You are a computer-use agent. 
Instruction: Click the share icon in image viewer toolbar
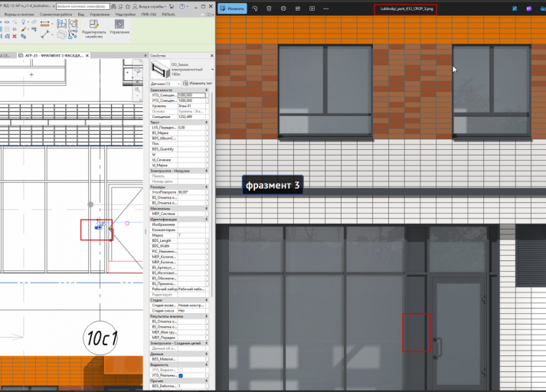pos(298,8)
